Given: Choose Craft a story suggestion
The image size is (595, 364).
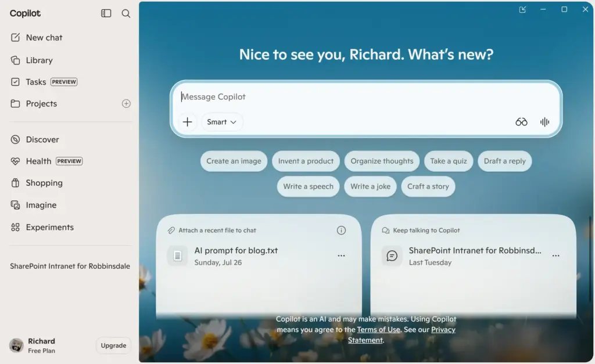Looking at the screenshot, I should 428,186.
